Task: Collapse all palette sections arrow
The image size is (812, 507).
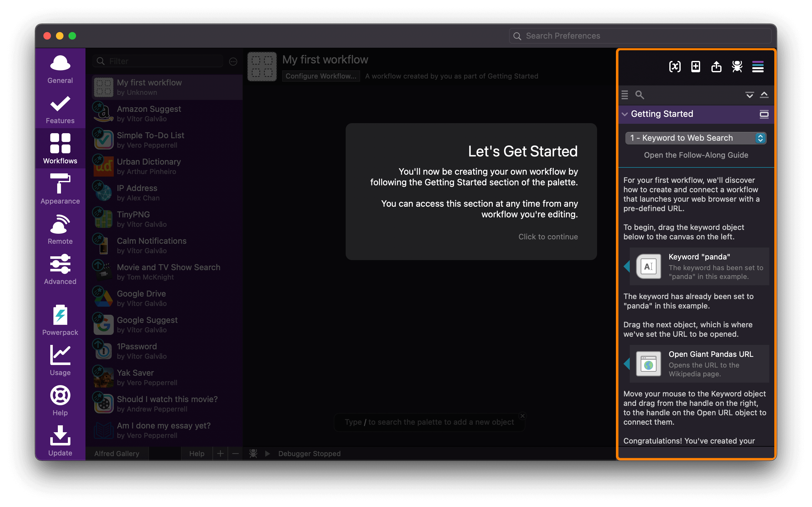Action: pos(764,95)
